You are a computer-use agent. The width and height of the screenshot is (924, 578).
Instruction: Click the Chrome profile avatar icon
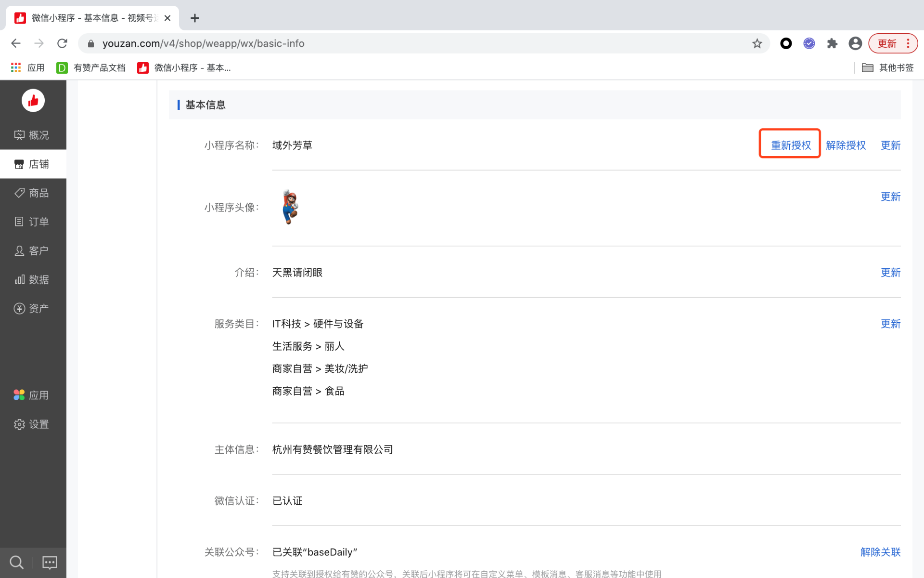pyautogui.click(x=855, y=43)
